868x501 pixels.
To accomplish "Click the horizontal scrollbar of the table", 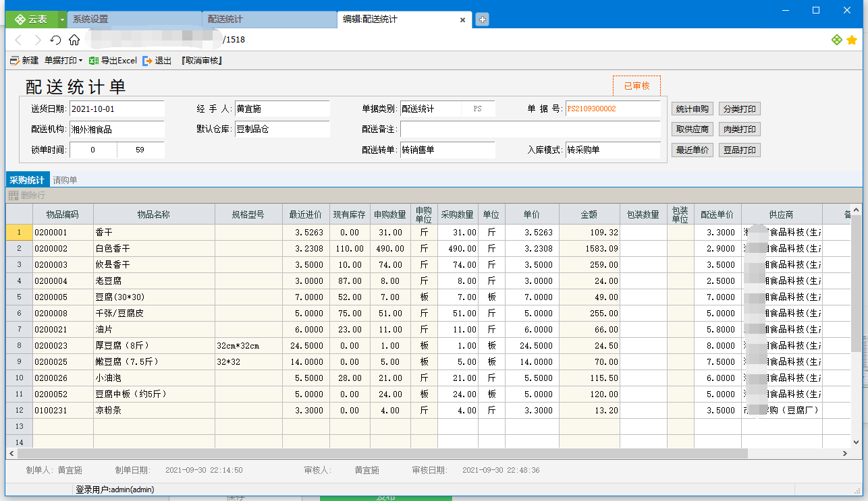I will [x=381, y=454].
